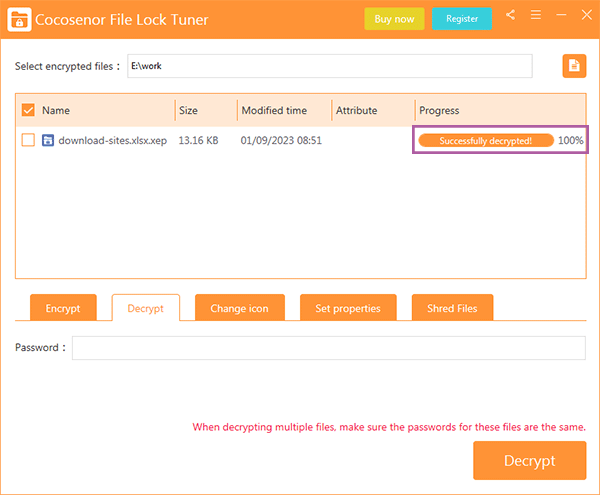600x495 pixels.
Task: Click the red multiple files password warning
Action: (389, 427)
